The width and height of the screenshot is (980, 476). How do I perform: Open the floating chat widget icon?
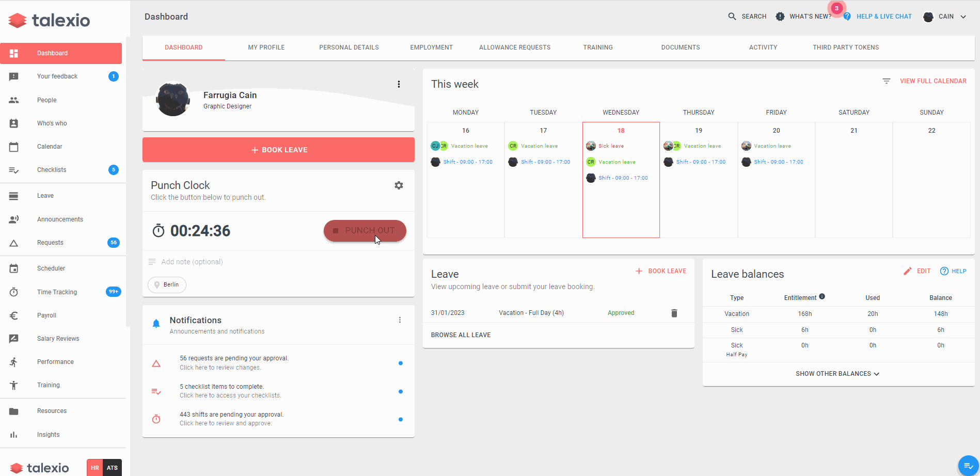tap(968, 465)
